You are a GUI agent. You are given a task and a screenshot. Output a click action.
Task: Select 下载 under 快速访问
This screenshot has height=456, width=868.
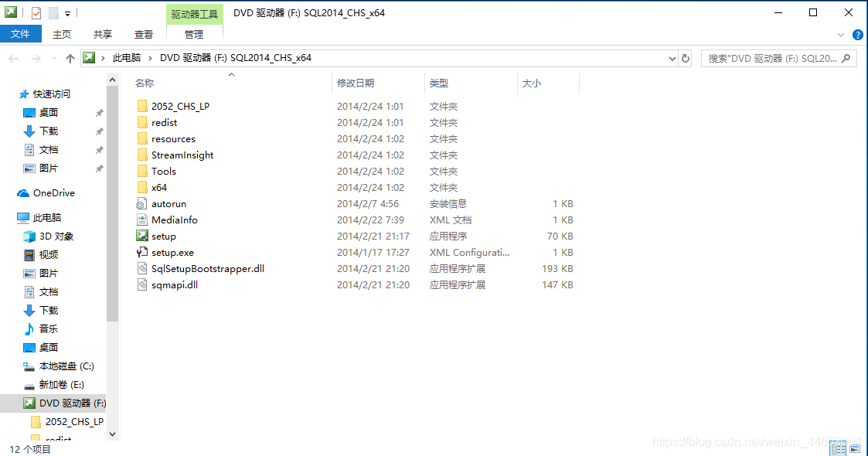tap(49, 131)
